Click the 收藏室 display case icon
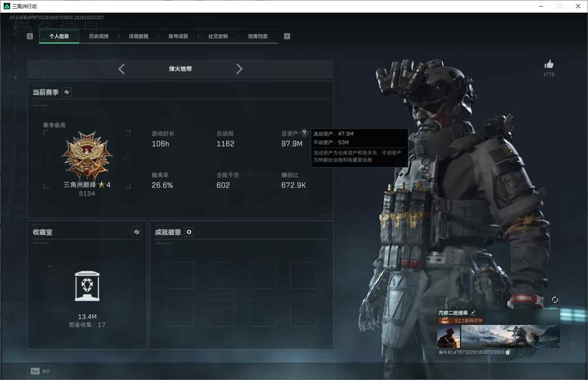This screenshot has width=588, height=380. [x=87, y=286]
